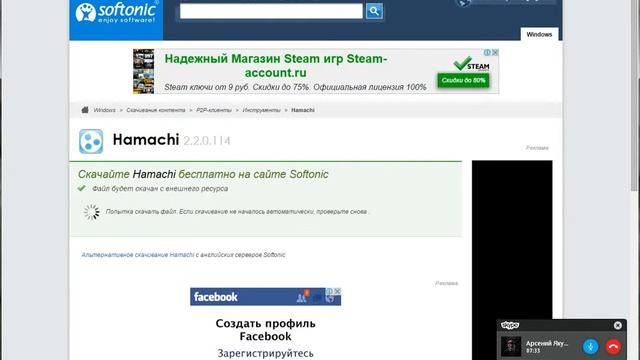Open the Windows breadcrumb link
Viewport: 640px width, 360px height.
point(104,110)
